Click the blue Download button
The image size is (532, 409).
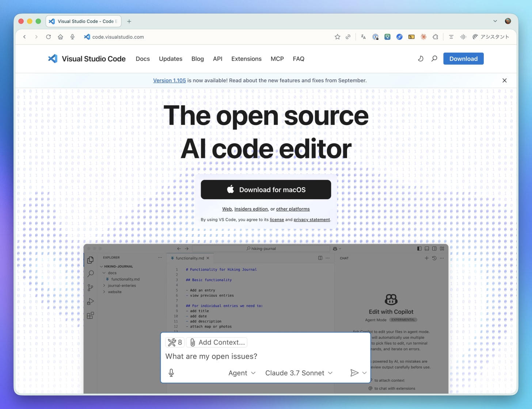pyautogui.click(x=463, y=59)
